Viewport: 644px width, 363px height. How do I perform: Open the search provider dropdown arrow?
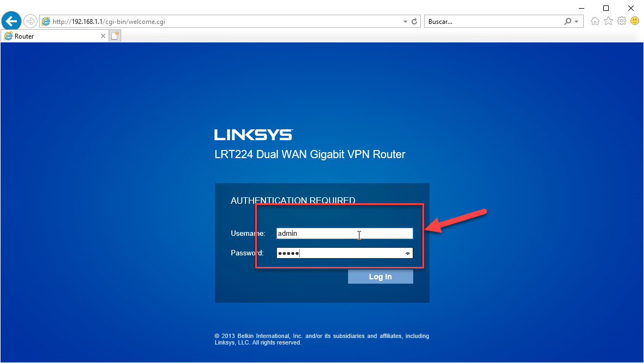pos(576,22)
